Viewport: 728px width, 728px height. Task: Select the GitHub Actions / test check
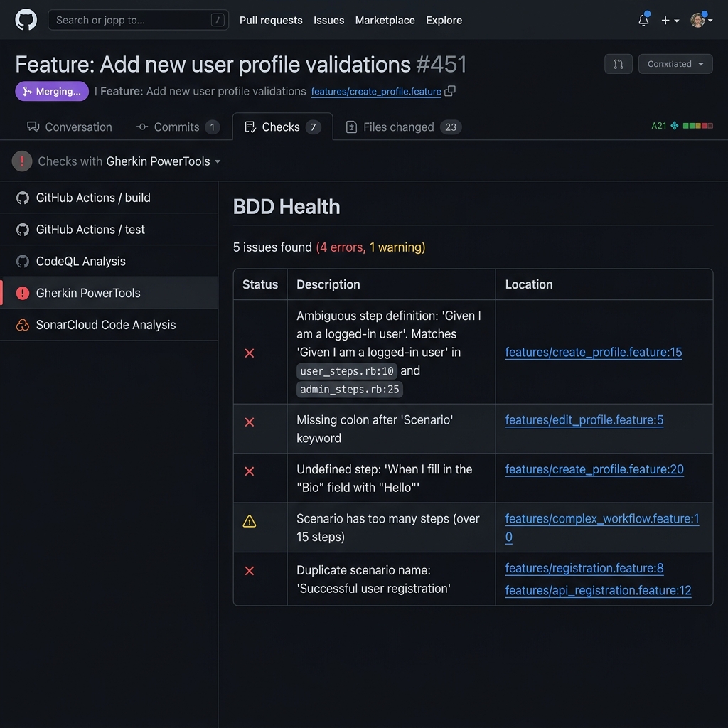pos(109,230)
